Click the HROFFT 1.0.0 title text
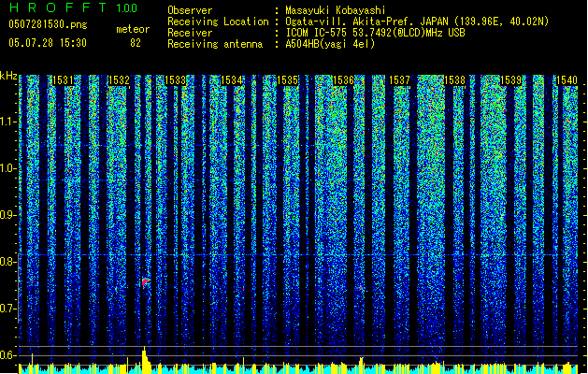The image size is (588, 374). pyautogui.click(x=73, y=7)
